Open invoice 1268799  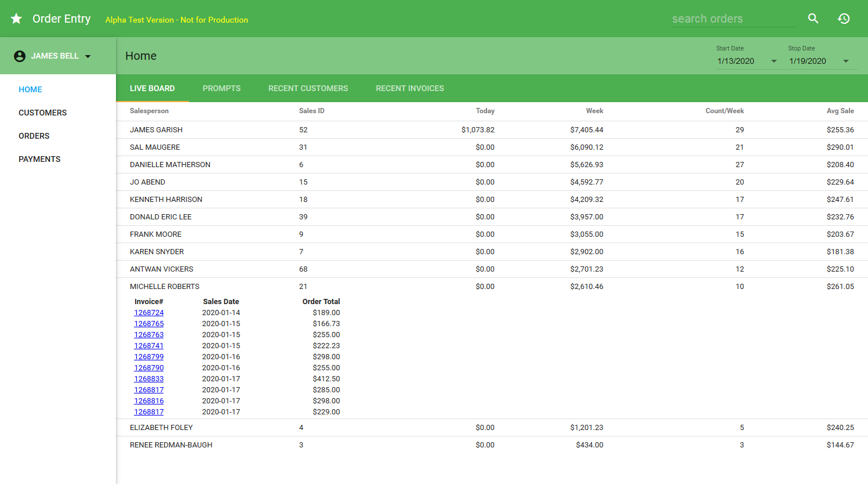pos(149,357)
